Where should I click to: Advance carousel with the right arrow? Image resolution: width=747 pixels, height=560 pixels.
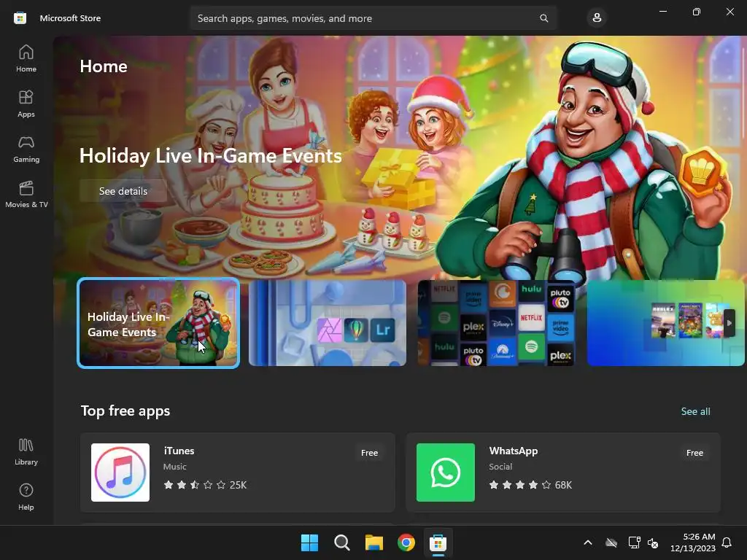click(x=729, y=323)
